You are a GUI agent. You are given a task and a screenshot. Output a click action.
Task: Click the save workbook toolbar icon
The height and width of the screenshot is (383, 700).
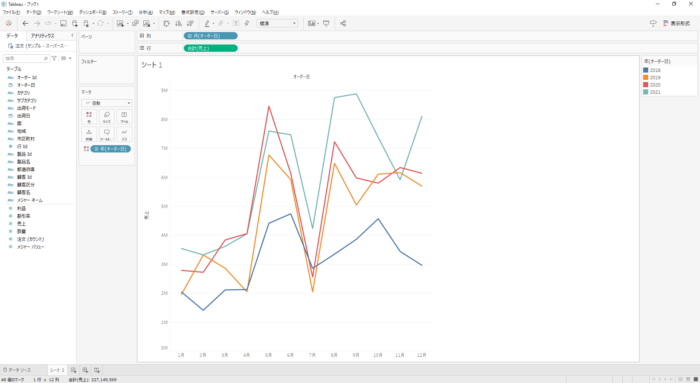pos(63,23)
